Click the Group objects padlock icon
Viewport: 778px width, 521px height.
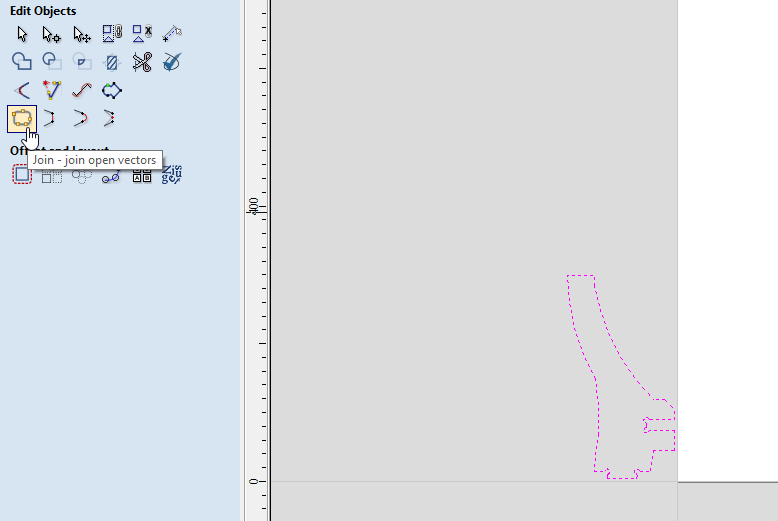point(112,34)
